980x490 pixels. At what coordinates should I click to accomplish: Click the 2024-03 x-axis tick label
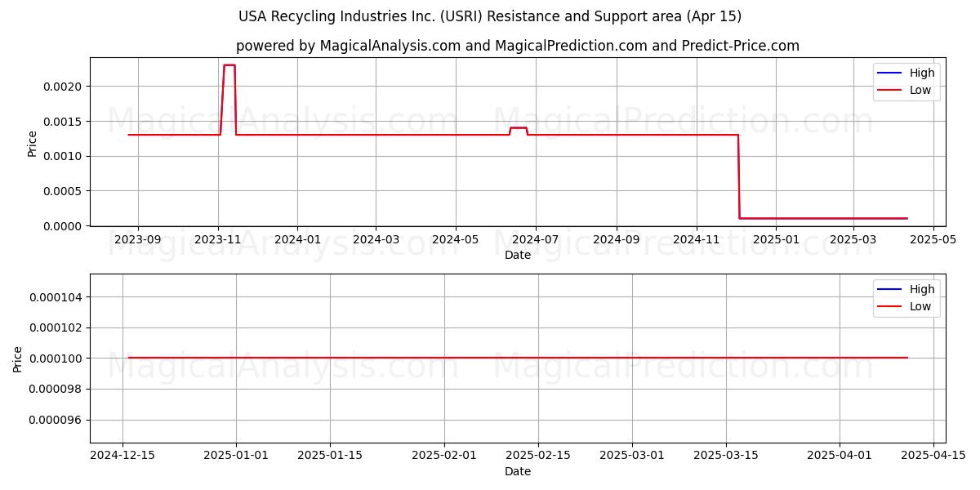(x=376, y=240)
